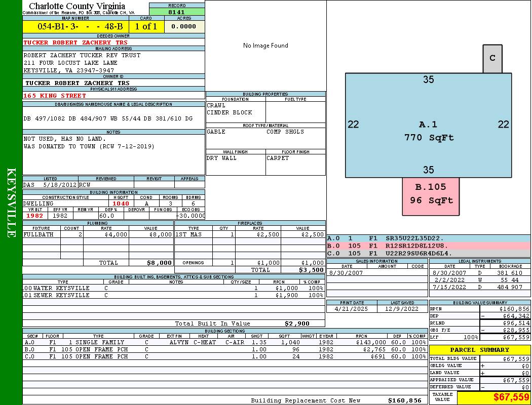Select red TAXABLE VALUE $67,559
The height and width of the screenshot is (405, 532).
point(511,397)
